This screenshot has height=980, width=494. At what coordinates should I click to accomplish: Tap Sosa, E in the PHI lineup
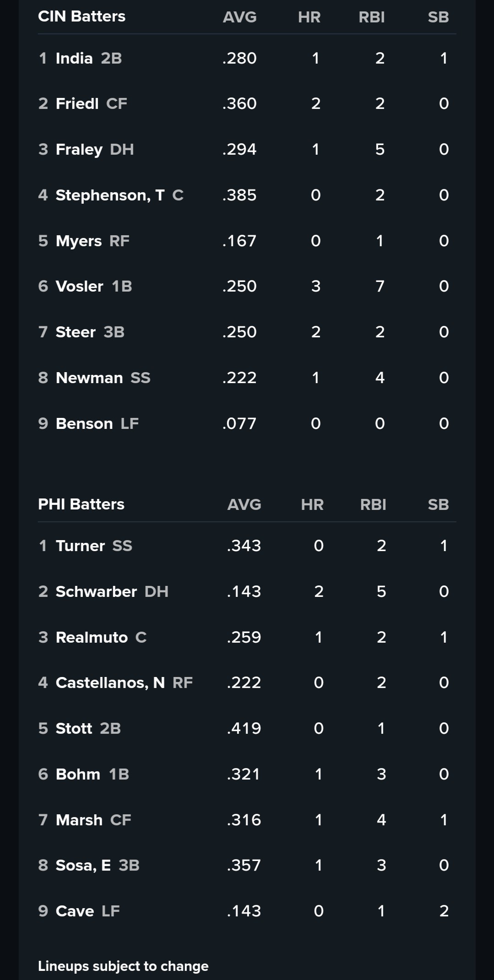[x=83, y=866]
